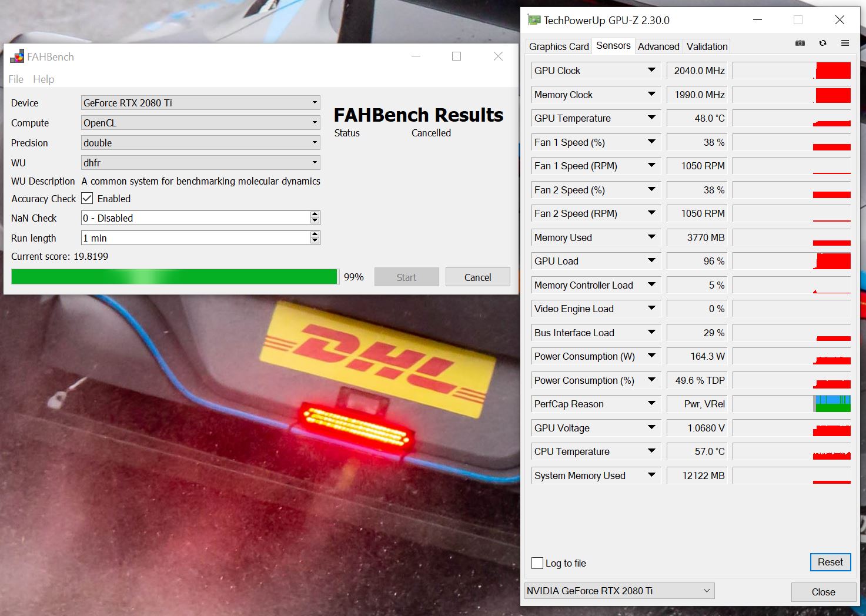
Task: Expand the Fan 2 Speed (RPM) dropdown arrow
Action: pos(651,213)
